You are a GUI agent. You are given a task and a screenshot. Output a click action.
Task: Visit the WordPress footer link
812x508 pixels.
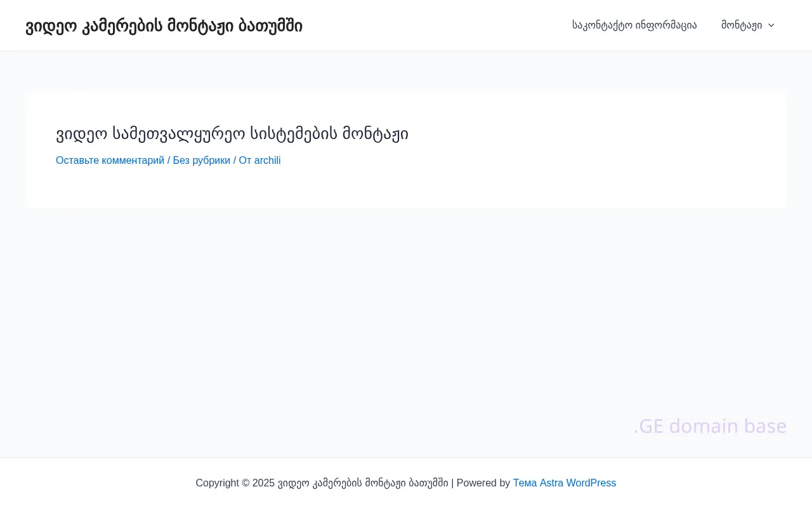(591, 483)
